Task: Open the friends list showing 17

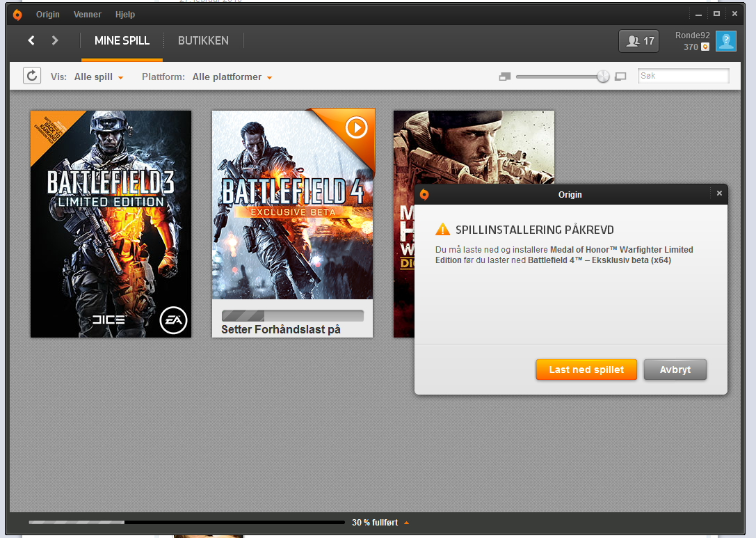Action: point(639,41)
